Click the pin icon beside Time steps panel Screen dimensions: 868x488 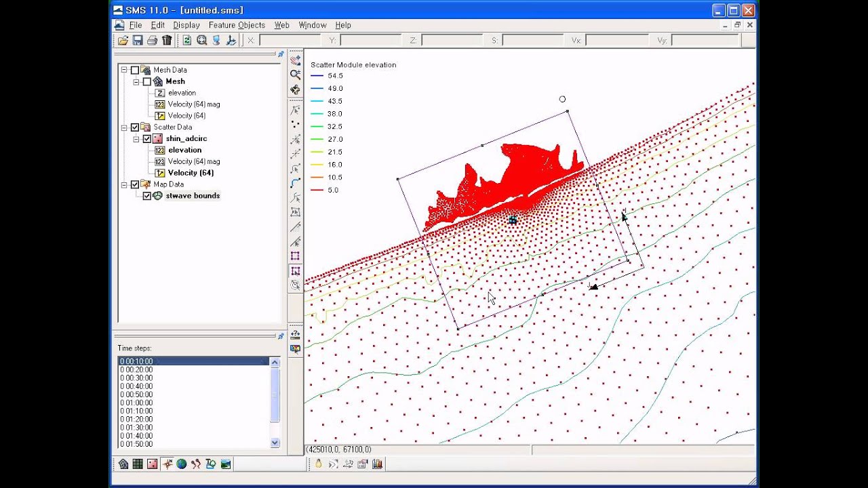pos(281,336)
